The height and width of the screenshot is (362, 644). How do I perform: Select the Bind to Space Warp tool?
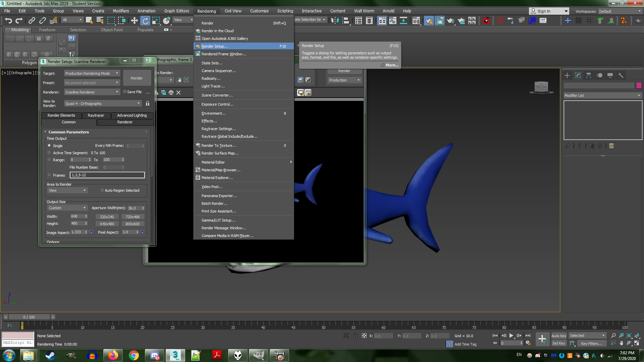[53, 20]
